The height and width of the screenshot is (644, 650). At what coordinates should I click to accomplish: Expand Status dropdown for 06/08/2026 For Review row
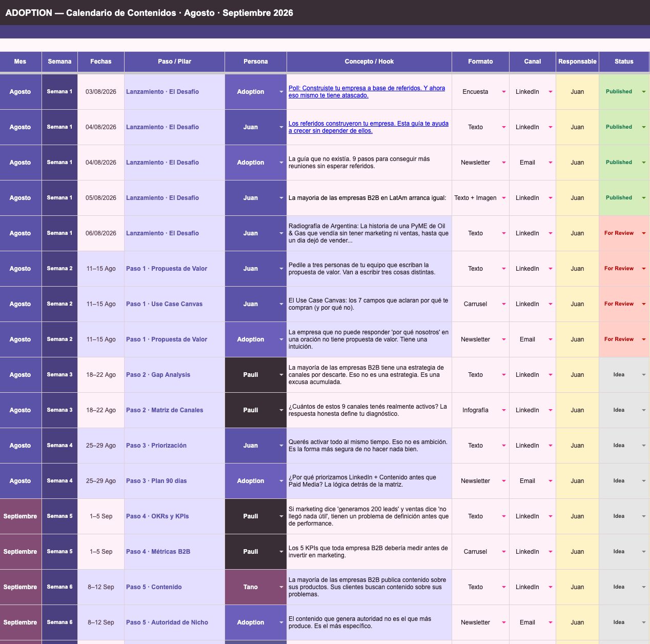pyautogui.click(x=643, y=233)
